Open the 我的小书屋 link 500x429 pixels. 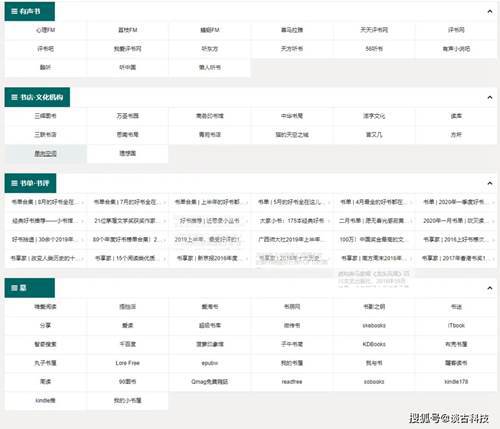point(128,400)
